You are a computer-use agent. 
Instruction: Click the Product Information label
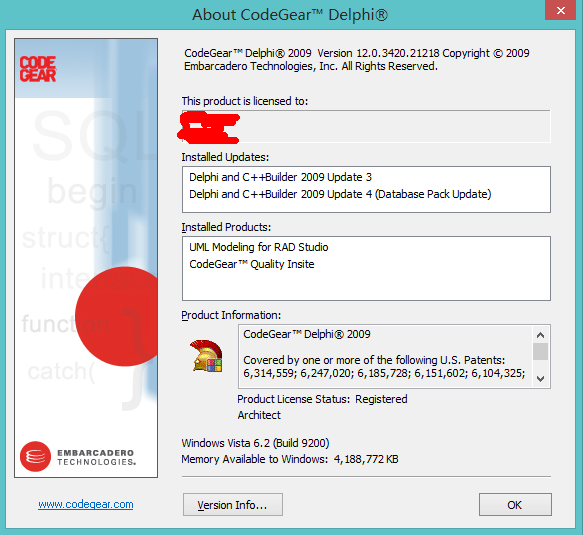coord(231,315)
